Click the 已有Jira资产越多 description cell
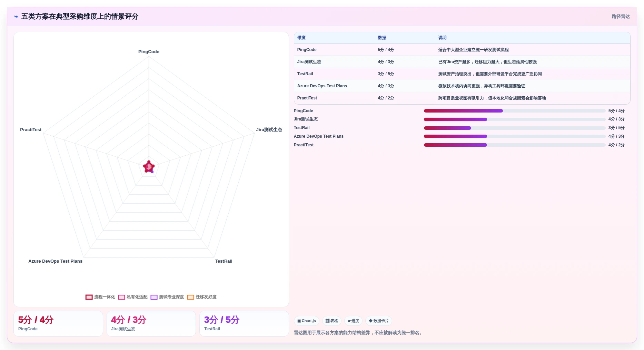The width and height of the screenshot is (644, 350). click(x=487, y=62)
